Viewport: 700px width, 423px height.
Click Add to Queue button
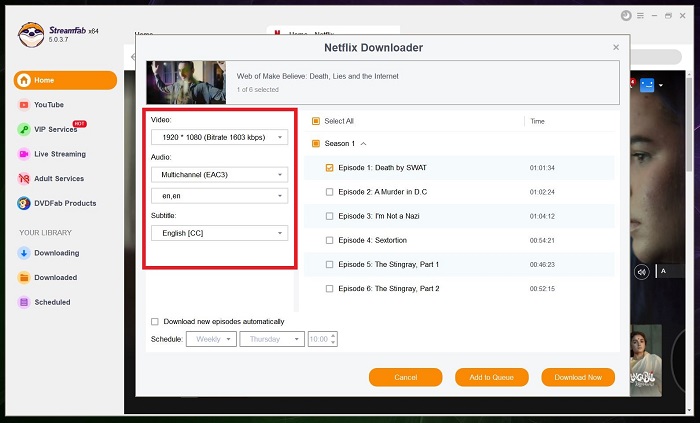coord(492,377)
